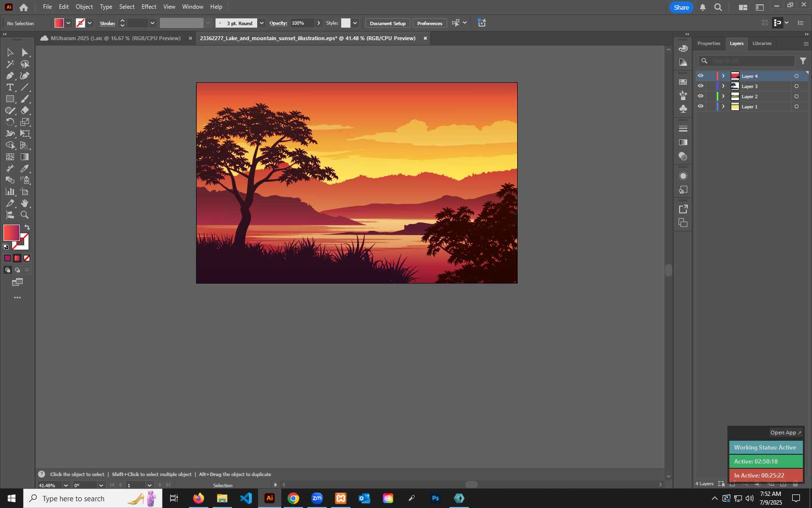Image resolution: width=812 pixels, height=508 pixels.
Task: Expand the Opacity settings arrow
Action: tap(319, 23)
